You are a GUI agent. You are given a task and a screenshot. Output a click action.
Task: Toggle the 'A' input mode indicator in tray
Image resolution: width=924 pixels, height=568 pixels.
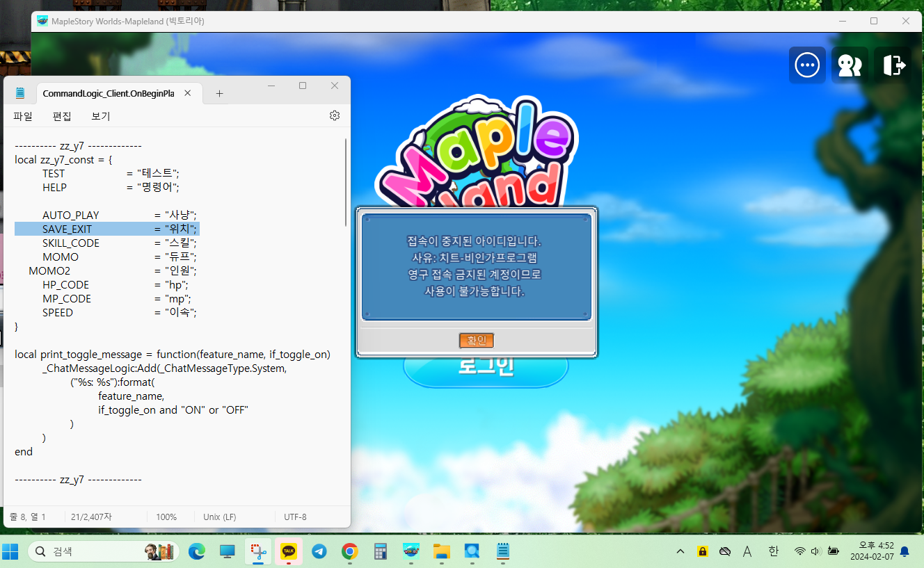(x=747, y=551)
